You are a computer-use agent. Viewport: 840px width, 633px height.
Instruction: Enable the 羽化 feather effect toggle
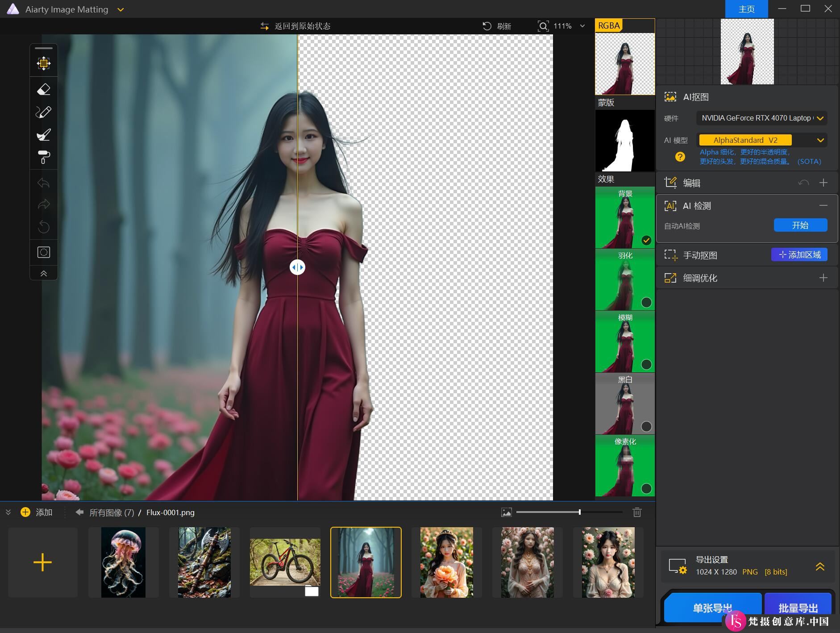[646, 302]
